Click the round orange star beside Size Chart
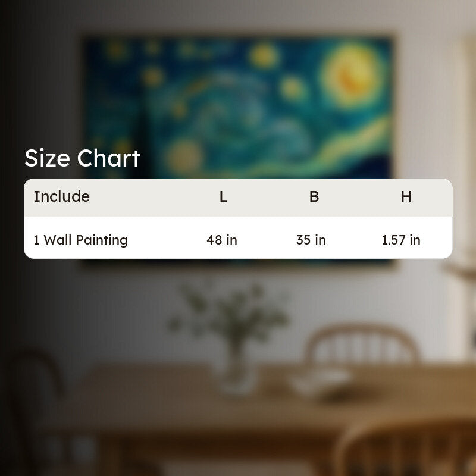This screenshot has width=476, height=476. tap(184, 156)
